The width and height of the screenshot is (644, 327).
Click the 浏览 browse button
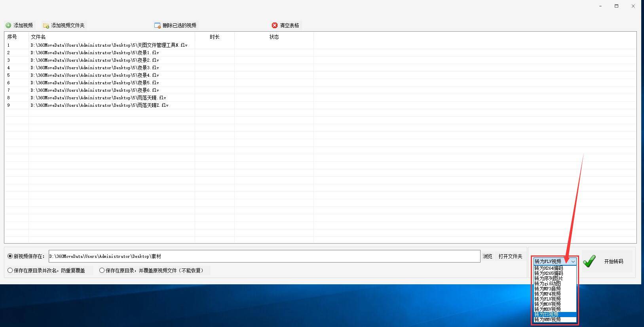[487, 256]
